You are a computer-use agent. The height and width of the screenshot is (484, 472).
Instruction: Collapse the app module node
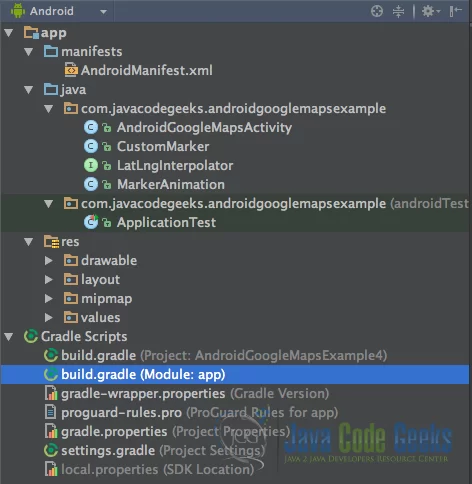tap(9, 33)
